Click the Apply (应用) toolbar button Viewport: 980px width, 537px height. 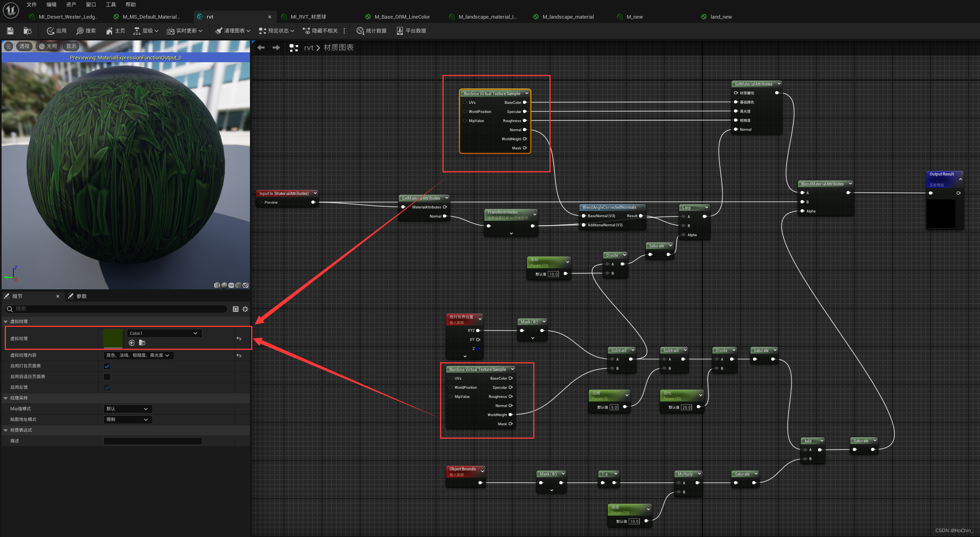point(56,31)
